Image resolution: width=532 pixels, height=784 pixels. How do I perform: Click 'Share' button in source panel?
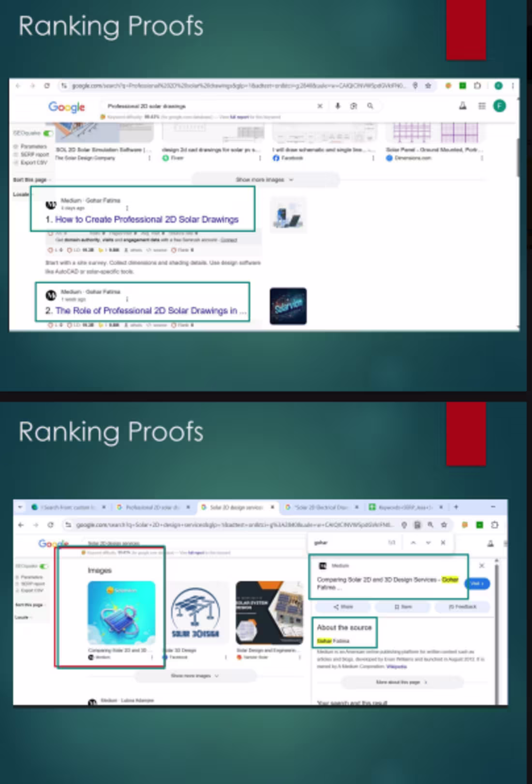pos(343,606)
